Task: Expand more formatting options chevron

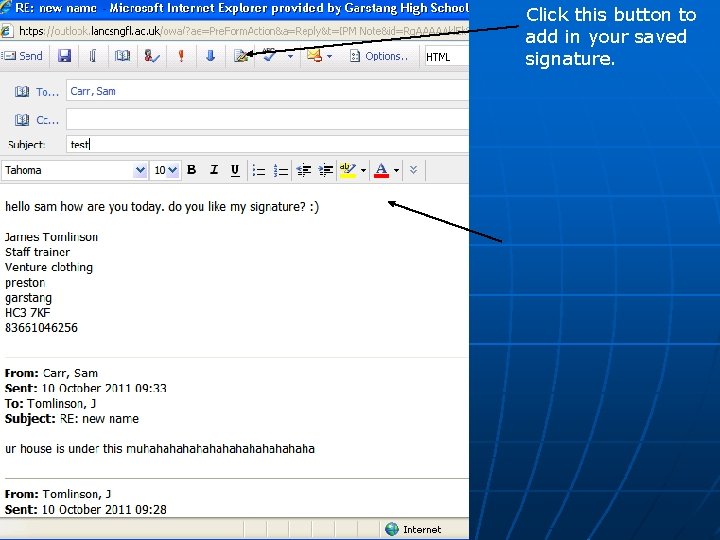Action: [x=413, y=170]
